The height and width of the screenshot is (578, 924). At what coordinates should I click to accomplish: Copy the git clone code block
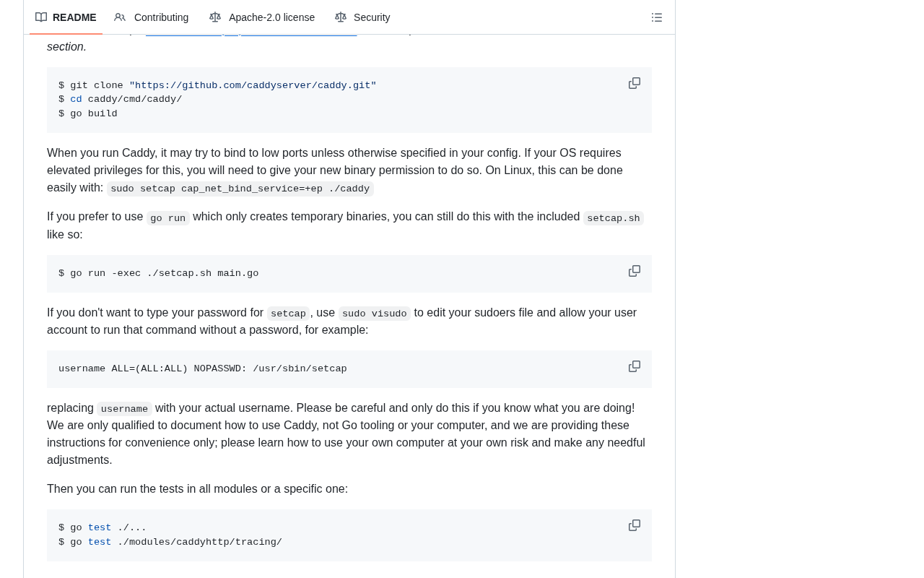(x=635, y=83)
